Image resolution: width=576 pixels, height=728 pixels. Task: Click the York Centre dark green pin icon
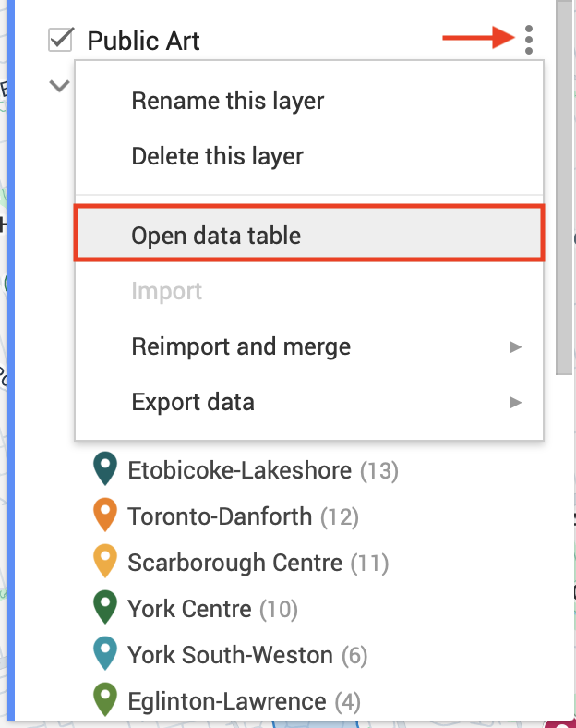click(x=106, y=608)
